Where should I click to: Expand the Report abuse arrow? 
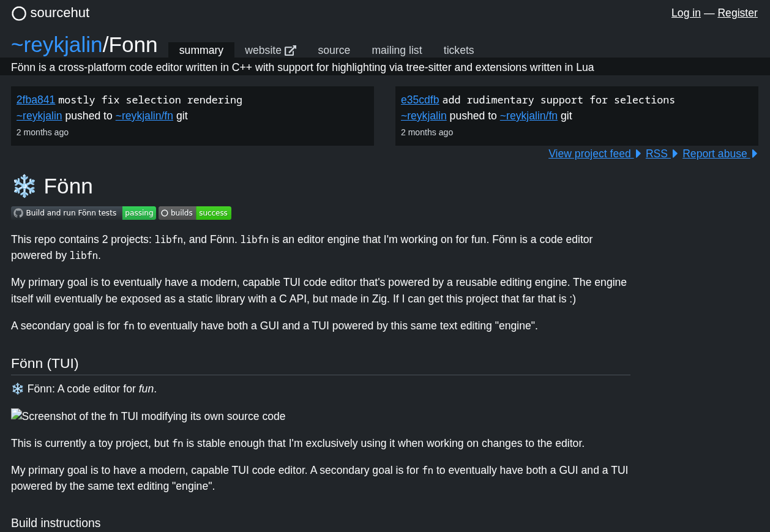[x=755, y=154]
